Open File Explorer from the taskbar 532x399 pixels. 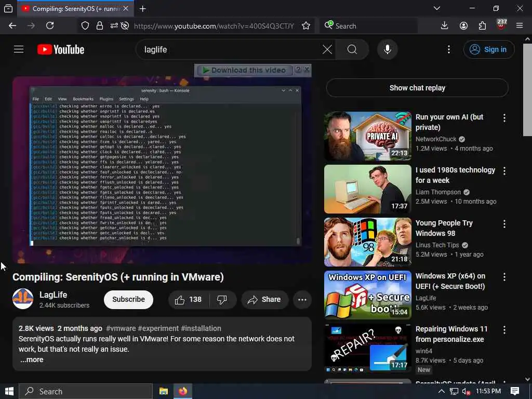tap(164, 391)
